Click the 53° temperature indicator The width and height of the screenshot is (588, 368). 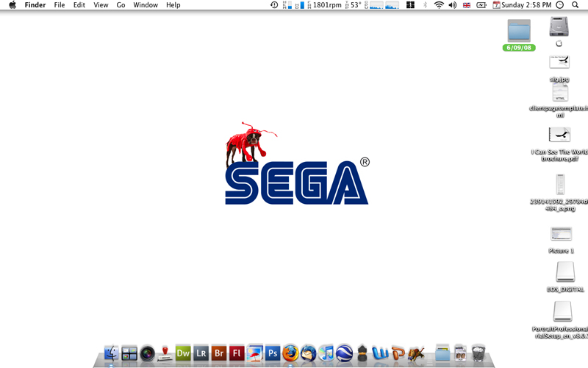[354, 5]
